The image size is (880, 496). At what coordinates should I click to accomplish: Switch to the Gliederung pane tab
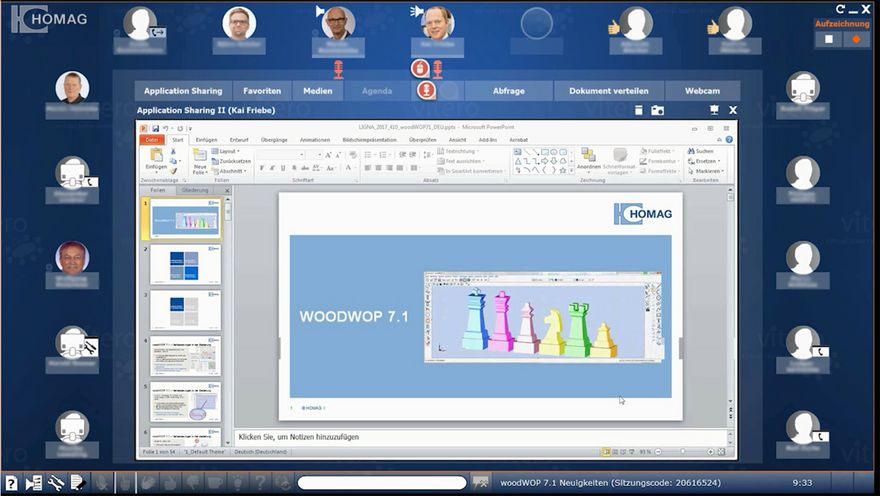(195, 190)
